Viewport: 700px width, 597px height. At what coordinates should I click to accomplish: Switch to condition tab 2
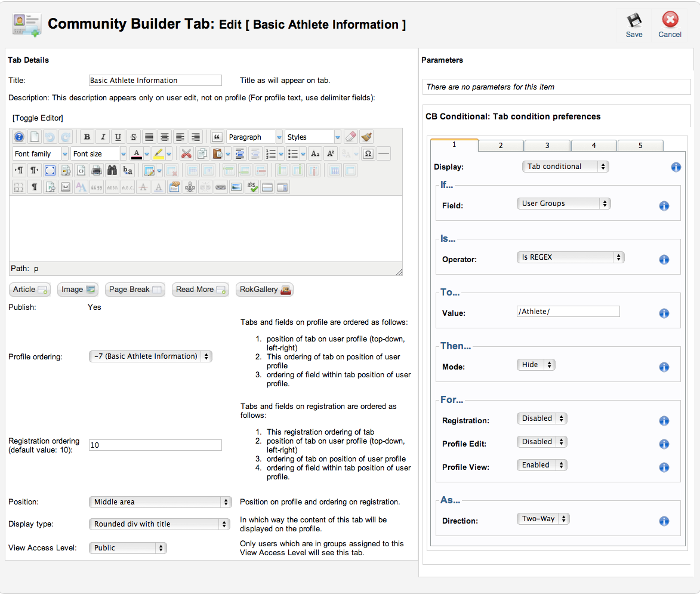pos(501,146)
